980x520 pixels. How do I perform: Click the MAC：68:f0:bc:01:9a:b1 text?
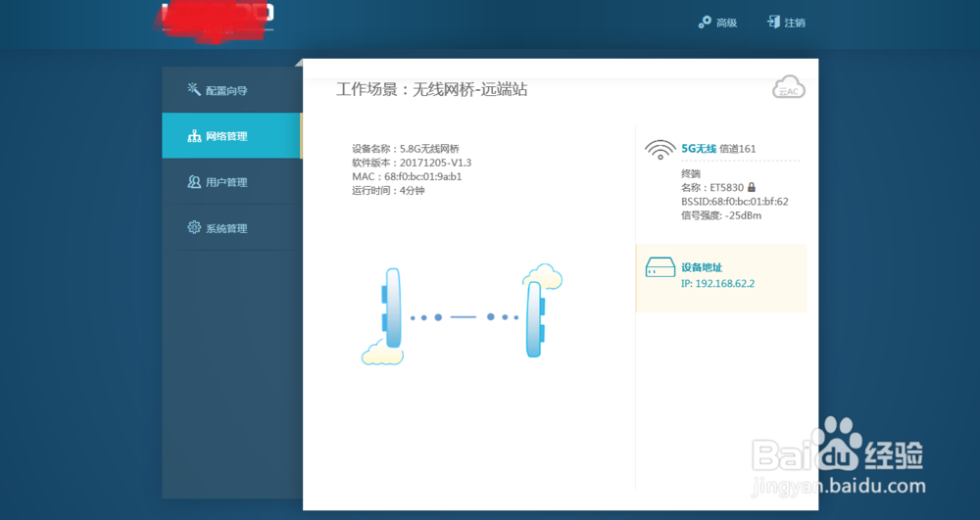407,176
